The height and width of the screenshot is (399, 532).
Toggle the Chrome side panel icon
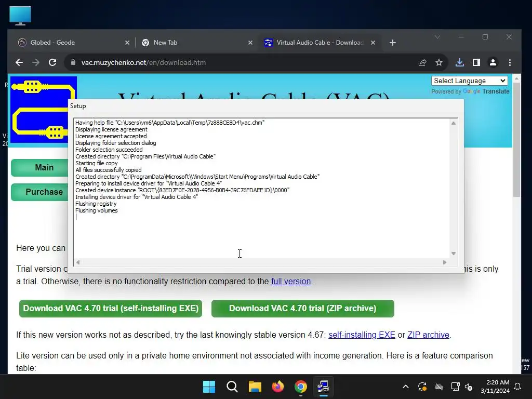pyautogui.click(x=476, y=62)
